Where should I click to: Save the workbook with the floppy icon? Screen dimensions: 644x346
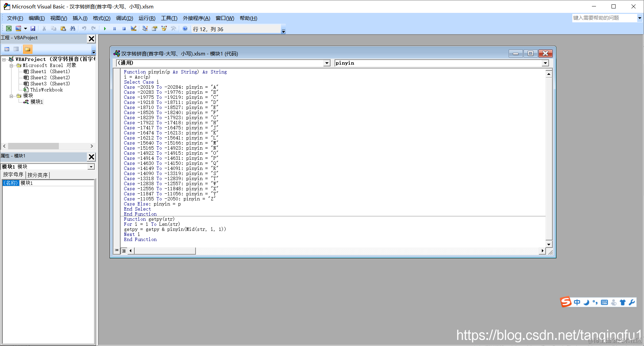click(33, 29)
